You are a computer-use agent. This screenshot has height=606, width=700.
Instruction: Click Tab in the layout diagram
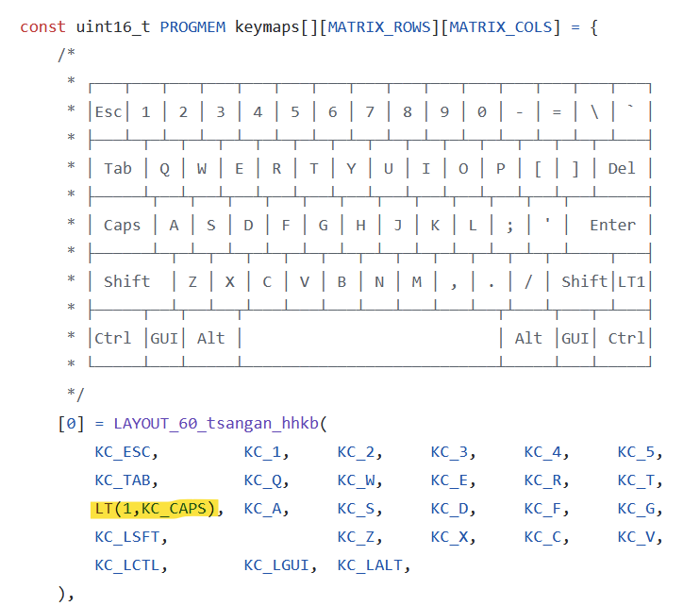(118, 168)
